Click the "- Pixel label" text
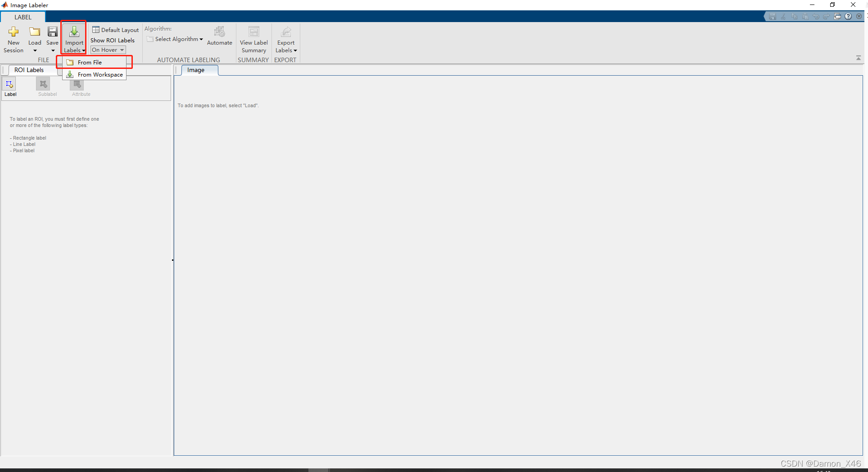 pyautogui.click(x=22, y=150)
